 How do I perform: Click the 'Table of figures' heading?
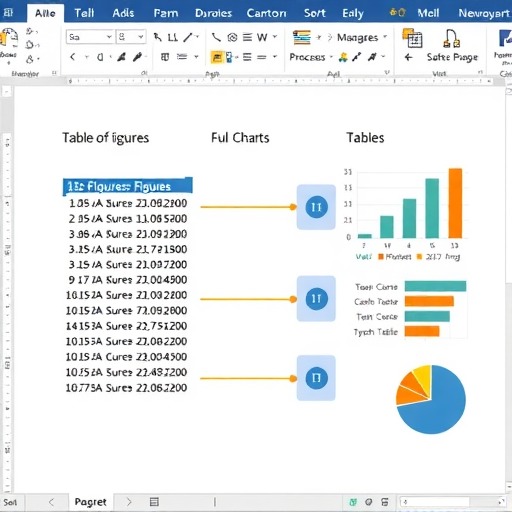tap(105, 138)
